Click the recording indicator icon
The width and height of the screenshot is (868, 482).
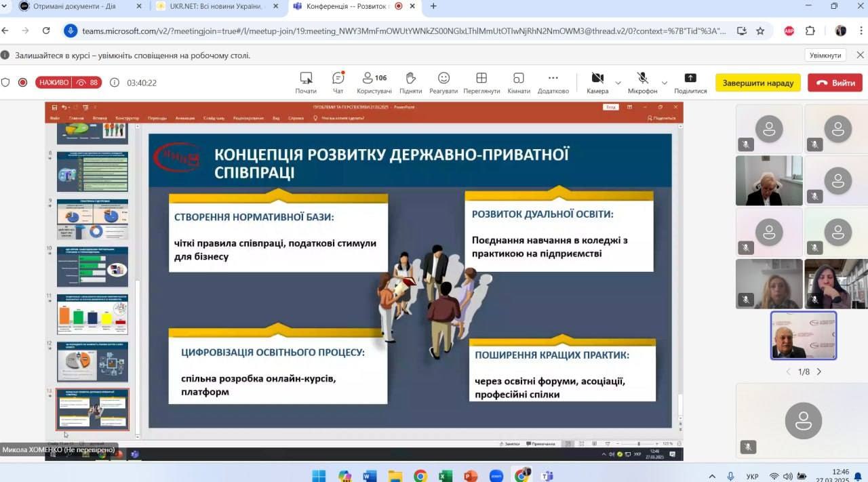click(x=22, y=83)
